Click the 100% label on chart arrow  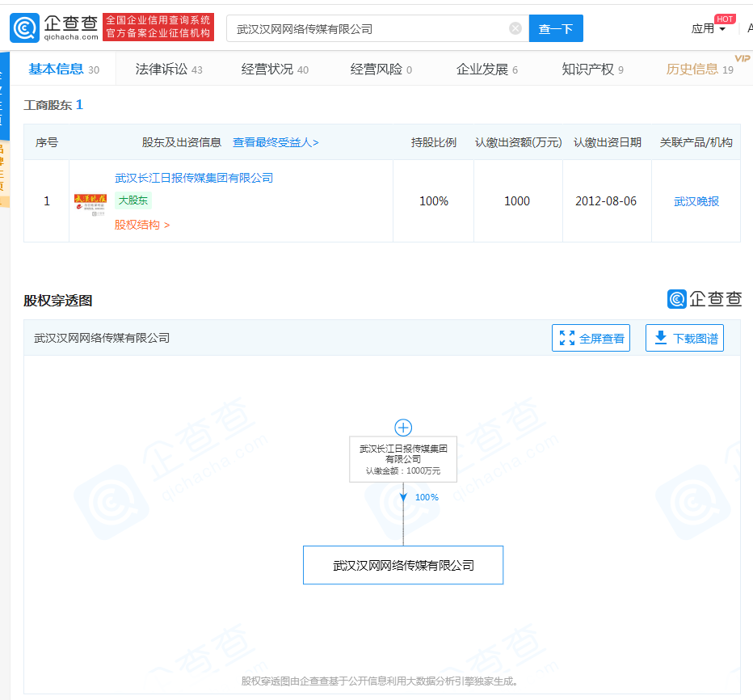(x=427, y=497)
